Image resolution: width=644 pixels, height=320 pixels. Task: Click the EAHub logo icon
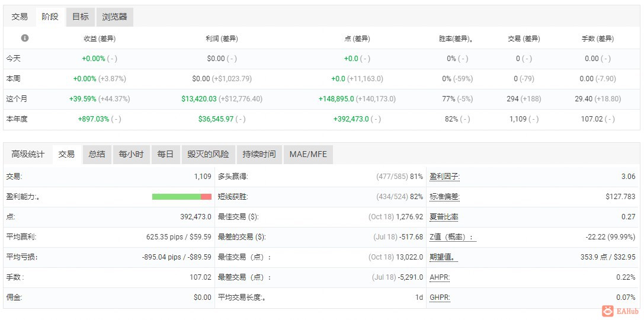click(607, 311)
